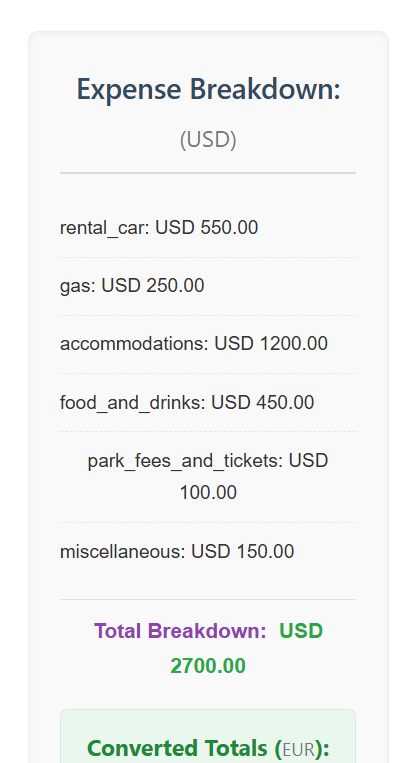The image size is (418, 763).
Task: Click the park_fees_and_tickets label
Action: [185, 461]
